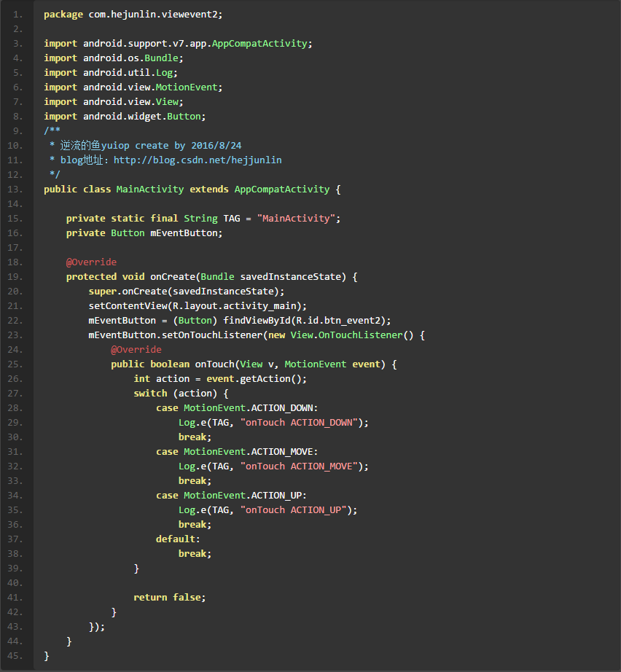Click the @Override annotation on line 18
This screenshot has width=621, height=672.
pyautogui.click(x=91, y=262)
